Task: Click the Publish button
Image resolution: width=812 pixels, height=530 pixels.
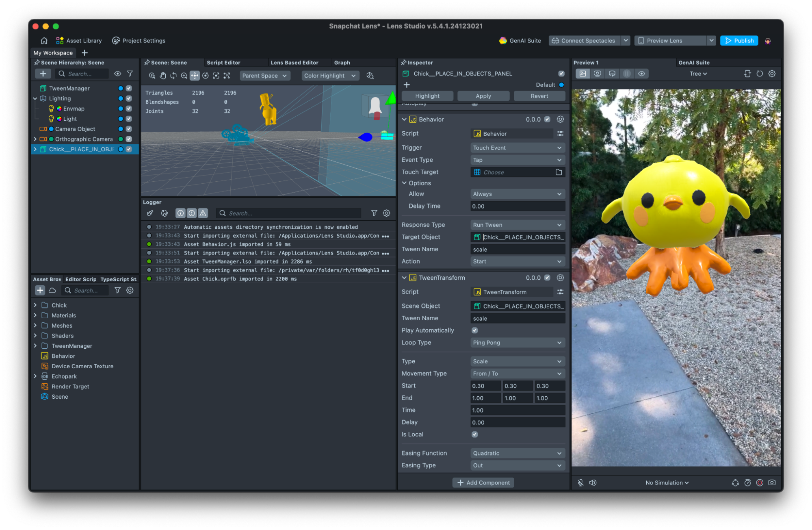Action: [739, 41]
